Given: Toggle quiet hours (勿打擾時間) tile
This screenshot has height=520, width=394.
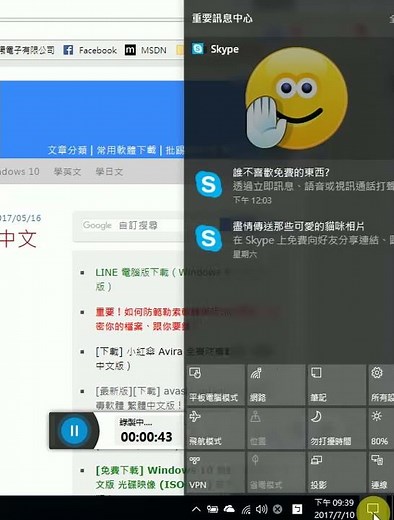Looking at the screenshot, I should pos(337,428).
